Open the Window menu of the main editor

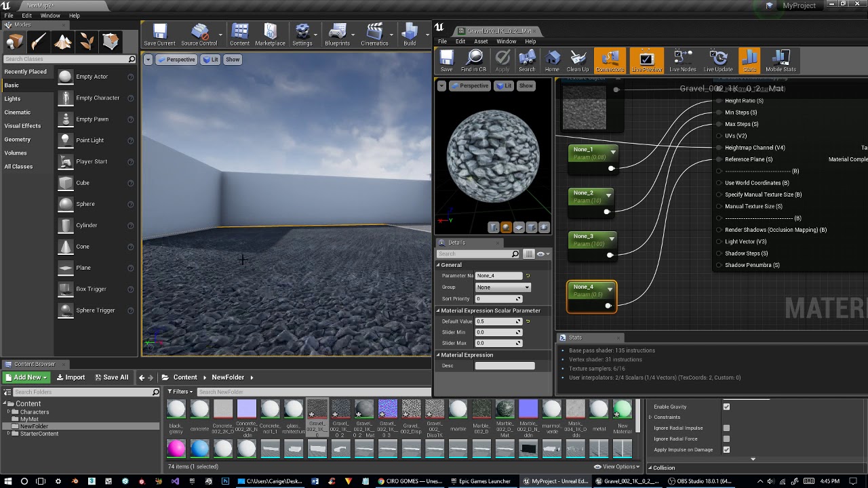(x=50, y=16)
